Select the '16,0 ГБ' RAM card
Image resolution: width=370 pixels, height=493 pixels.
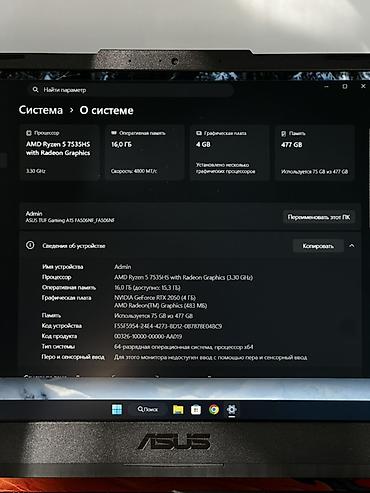(x=145, y=153)
